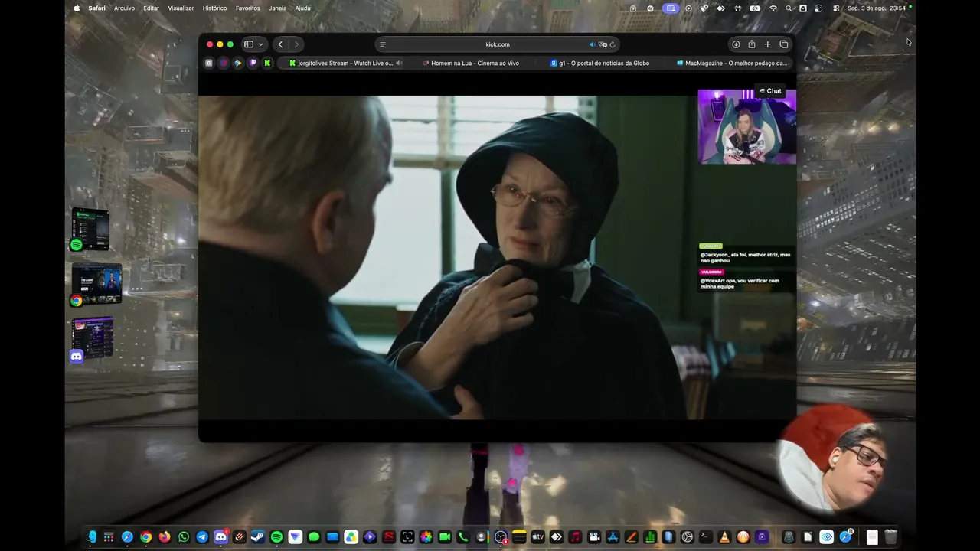
Task: Click the streamer webcam thumbnail
Action: (x=746, y=126)
